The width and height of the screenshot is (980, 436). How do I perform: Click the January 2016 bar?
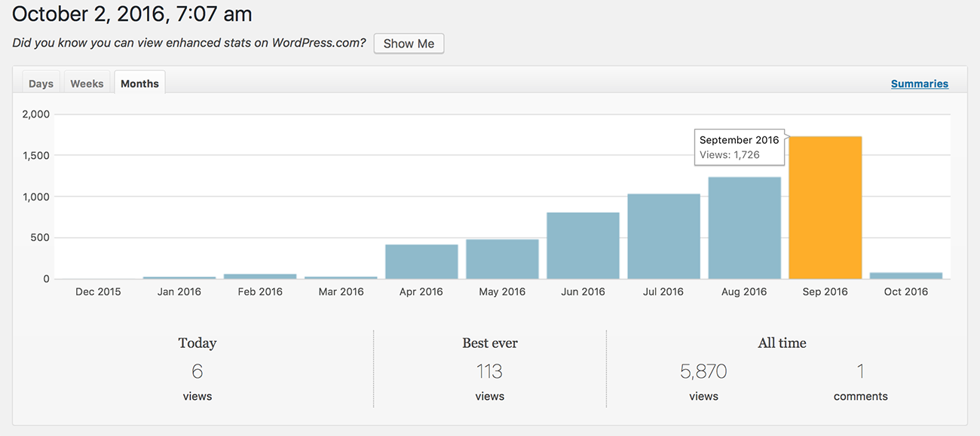tap(179, 278)
